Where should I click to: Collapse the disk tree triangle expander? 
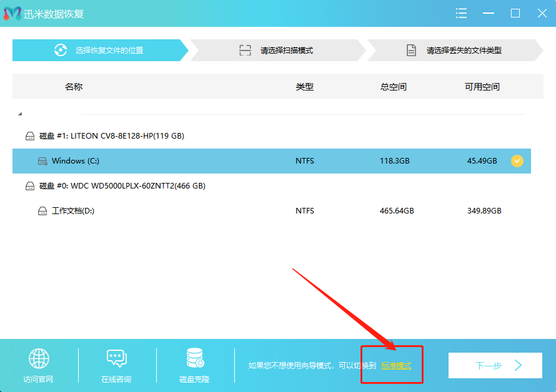pyautogui.click(x=19, y=114)
